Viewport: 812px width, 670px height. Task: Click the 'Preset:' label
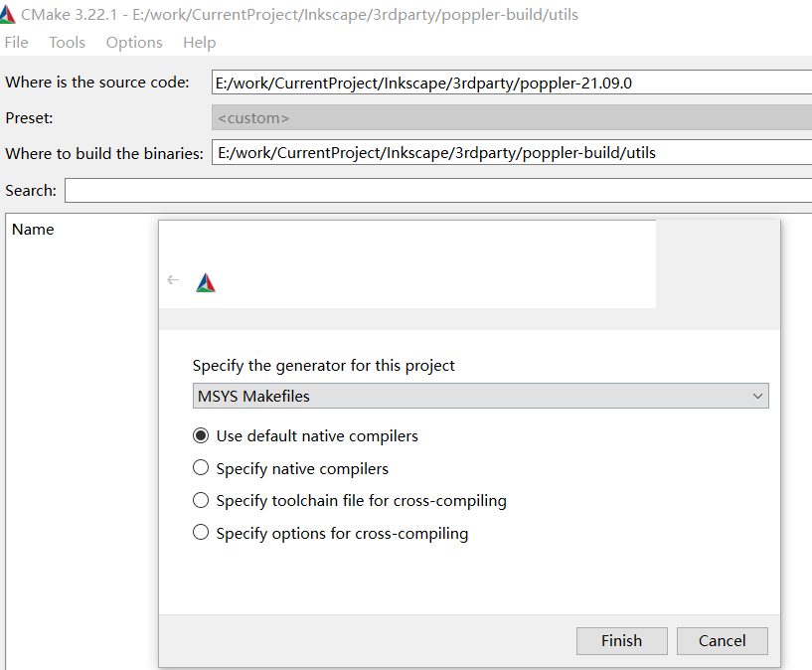pyautogui.click(x=29, y=118)
